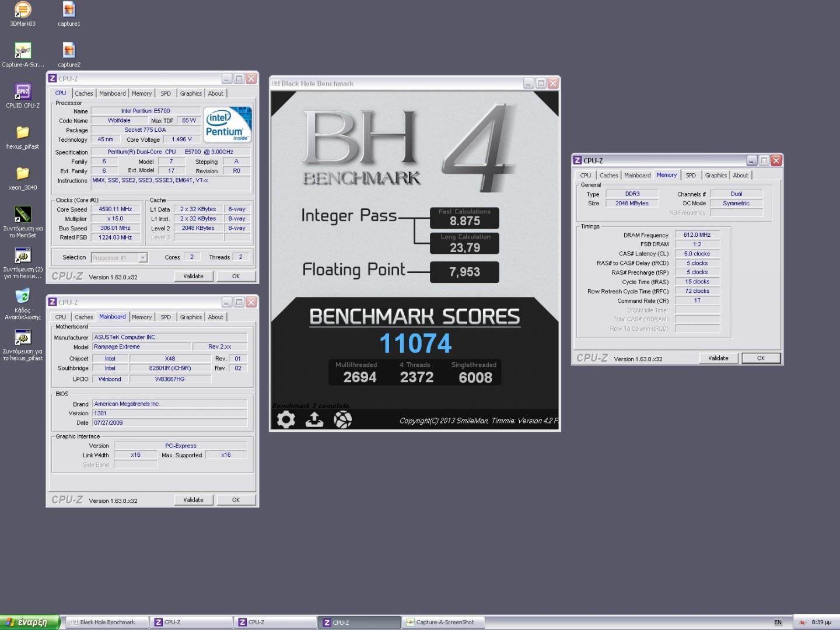Open the MemSet shortcut icon on desktop

(23, 222)
